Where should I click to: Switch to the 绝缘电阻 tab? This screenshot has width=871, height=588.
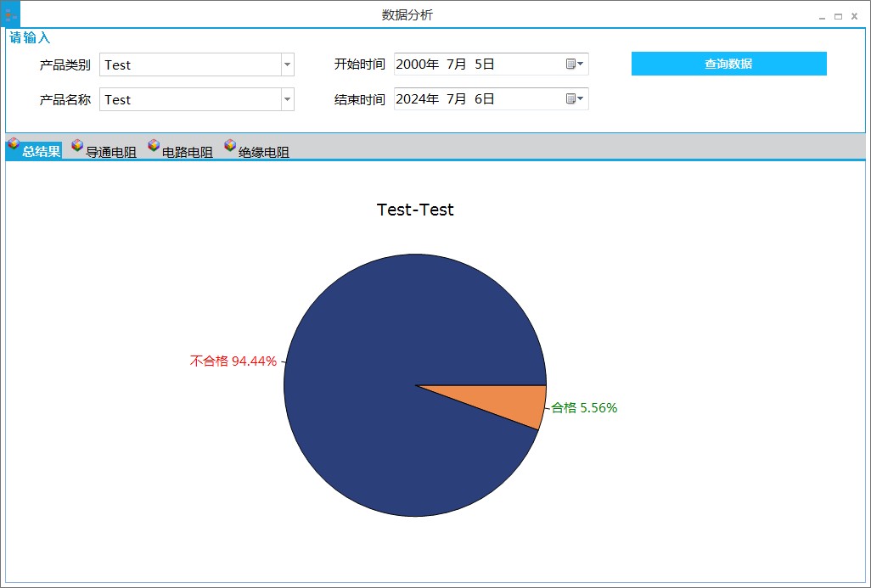pos(263,153)
